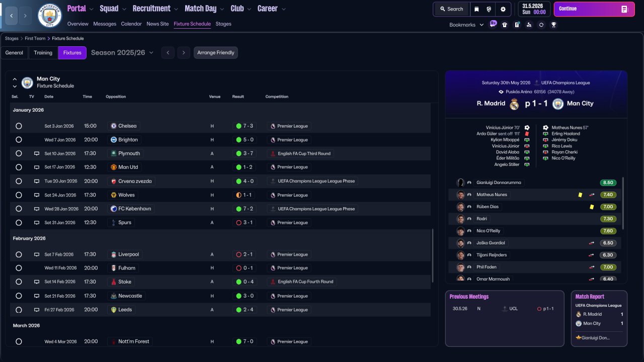Switch to the Messages tab

click(105, 24)
